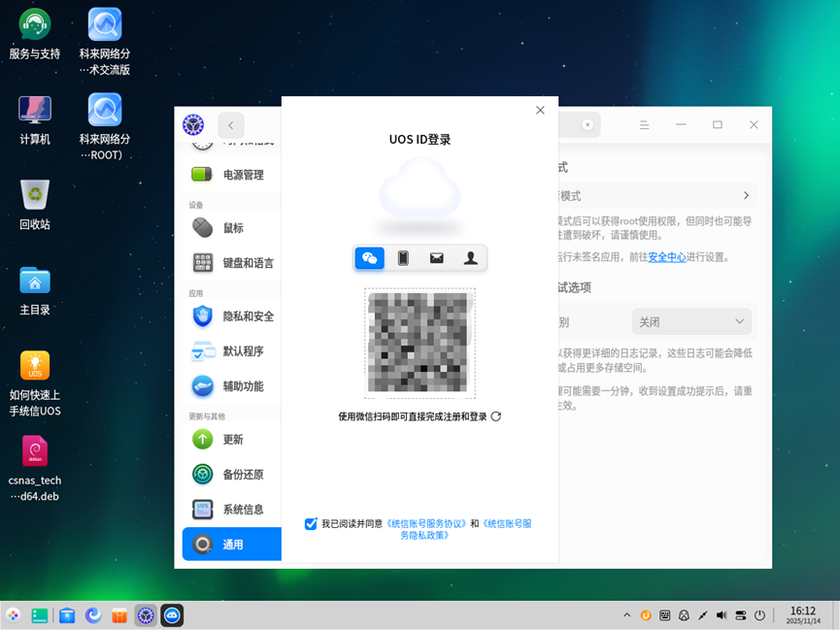
Task: Select the email login icon
Action: [436, 257]
